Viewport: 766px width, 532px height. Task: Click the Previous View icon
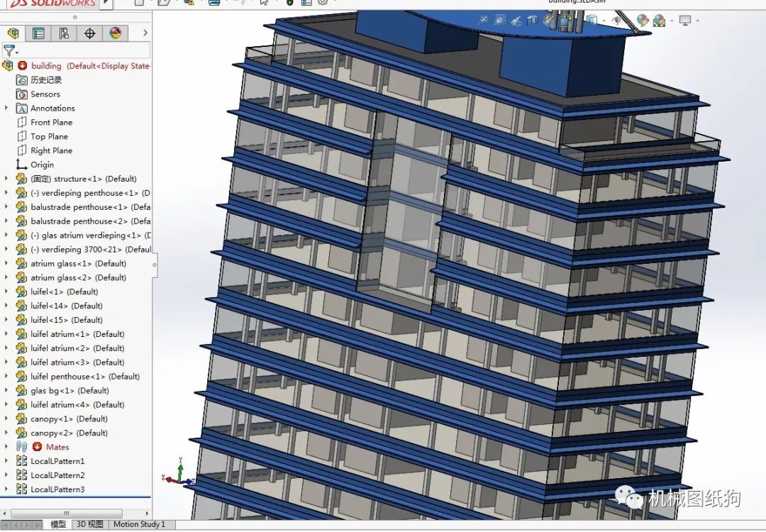(x=516, y=21)
